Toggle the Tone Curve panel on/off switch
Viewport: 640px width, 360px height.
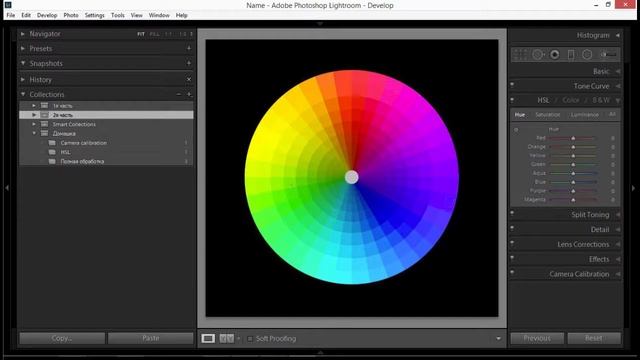point(512,84)
